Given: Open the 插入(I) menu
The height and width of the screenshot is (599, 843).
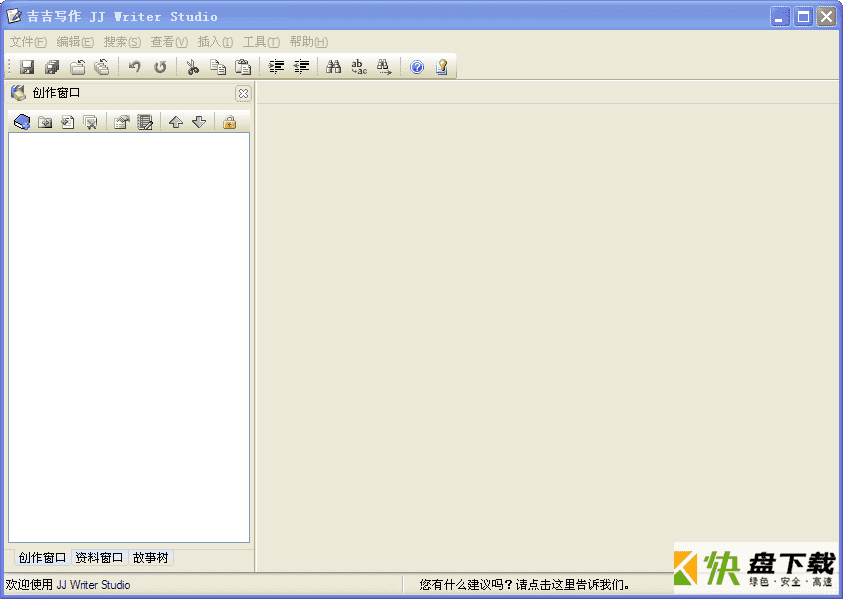Looking at the screenshot, I should coord(215,42).
